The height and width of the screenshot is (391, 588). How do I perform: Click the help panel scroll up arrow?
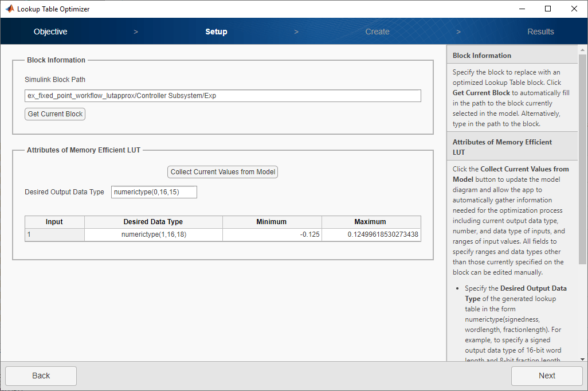(x=582, y=49)
